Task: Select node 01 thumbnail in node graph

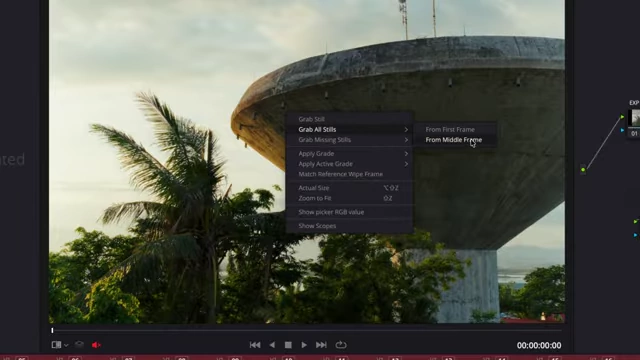Action: coord(634,118)
